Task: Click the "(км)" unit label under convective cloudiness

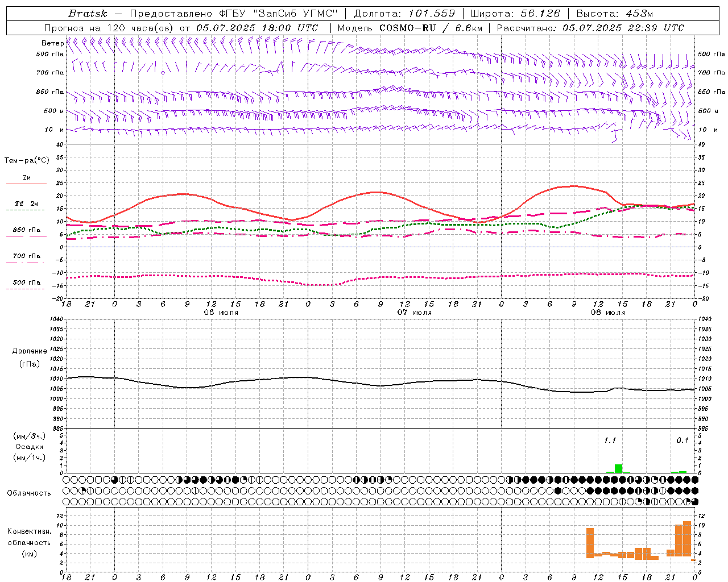Action: tap(30, 553)
